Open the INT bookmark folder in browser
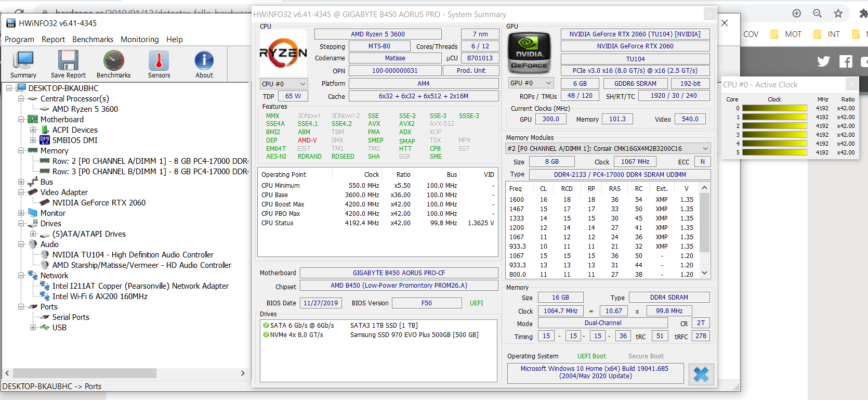 click(x=827, y=34)
